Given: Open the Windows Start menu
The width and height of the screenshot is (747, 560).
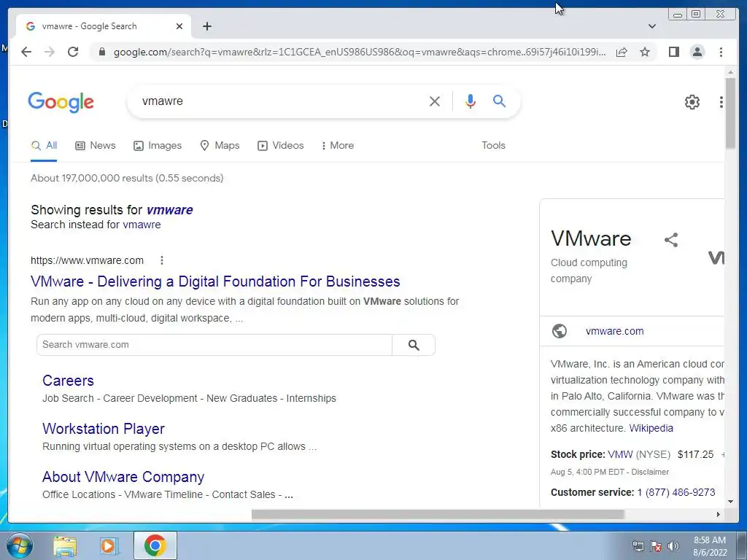Looking at the screenshot, I should coord(19,545).
